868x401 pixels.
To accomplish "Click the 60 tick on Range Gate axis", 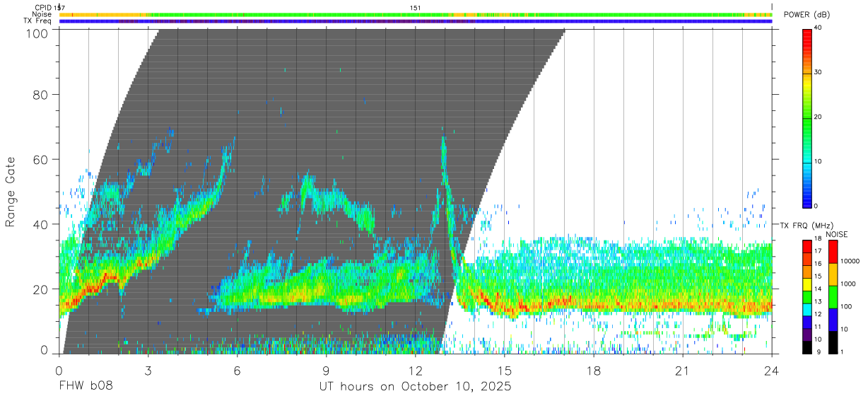I will (40, 159).
